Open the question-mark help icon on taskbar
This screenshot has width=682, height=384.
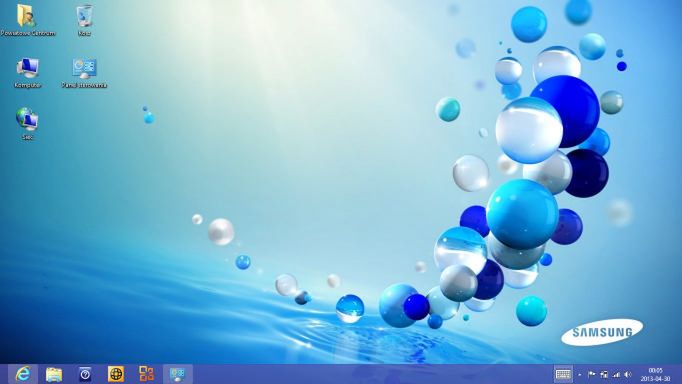[x=85, y=374]
